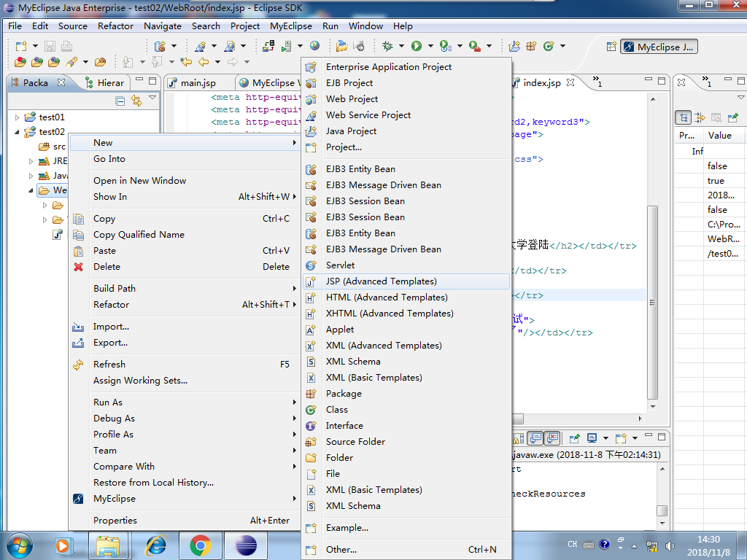The image size is (747, 560).
Task: Click Restore from Local History... entry
Action: [185, 483]
